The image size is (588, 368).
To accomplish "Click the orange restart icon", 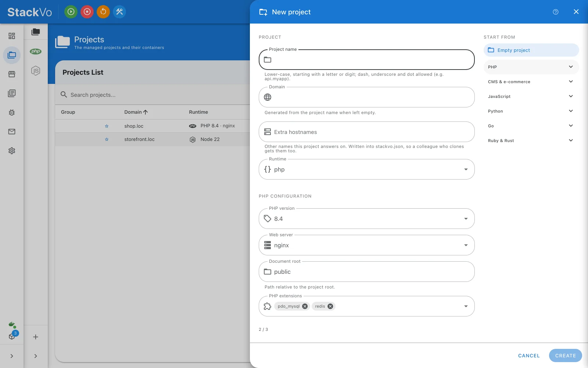I will point(103,12).
